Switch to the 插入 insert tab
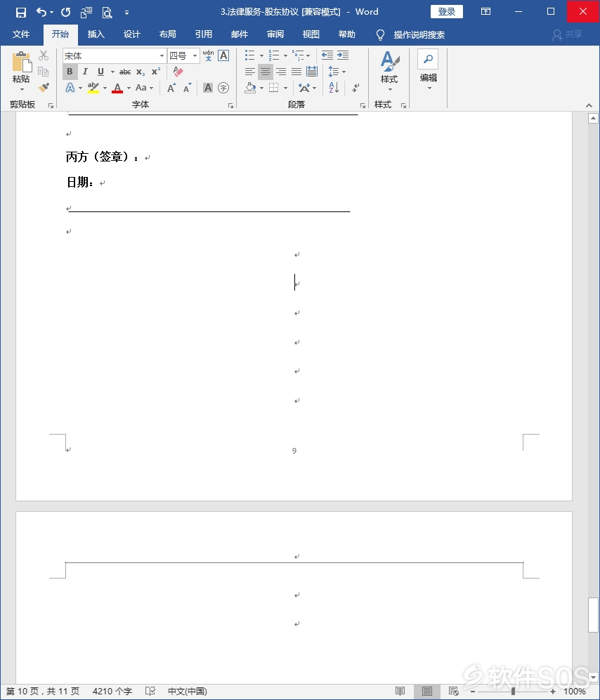Image resolution: width=600 pixels, height=700 pixels. pos(96,34)
